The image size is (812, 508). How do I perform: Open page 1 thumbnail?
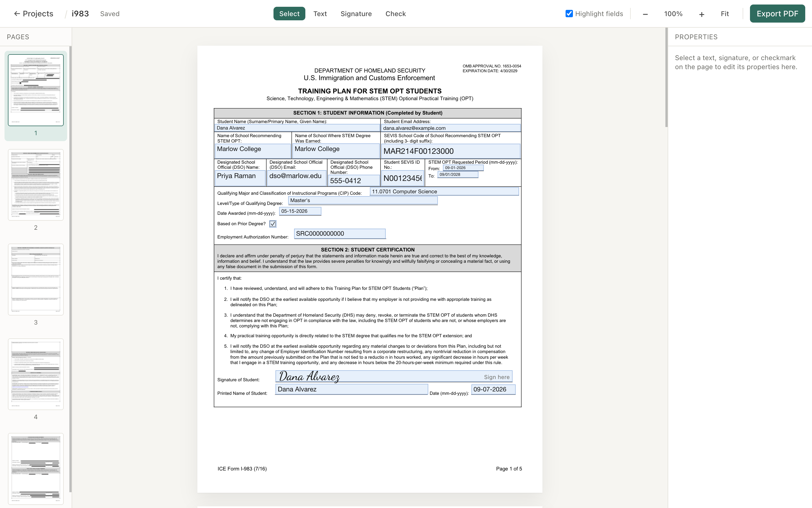tap(36, 90)
